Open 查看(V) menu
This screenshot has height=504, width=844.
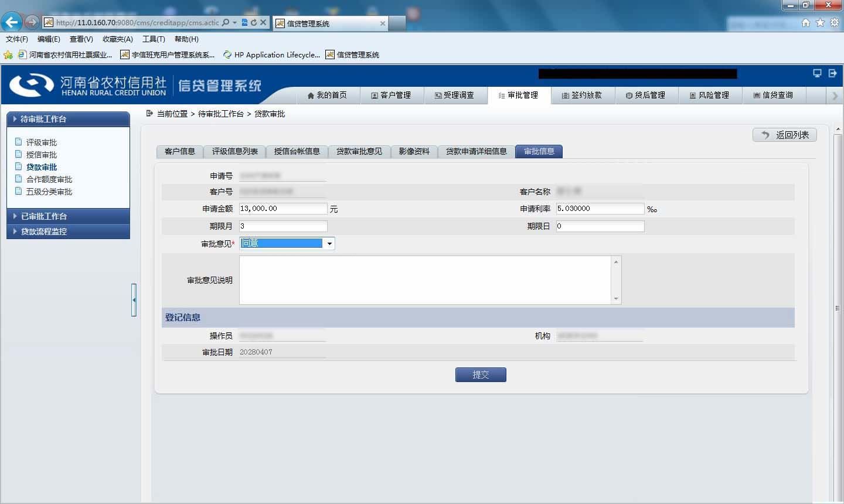pyautogui.click(x=81, y=39)
